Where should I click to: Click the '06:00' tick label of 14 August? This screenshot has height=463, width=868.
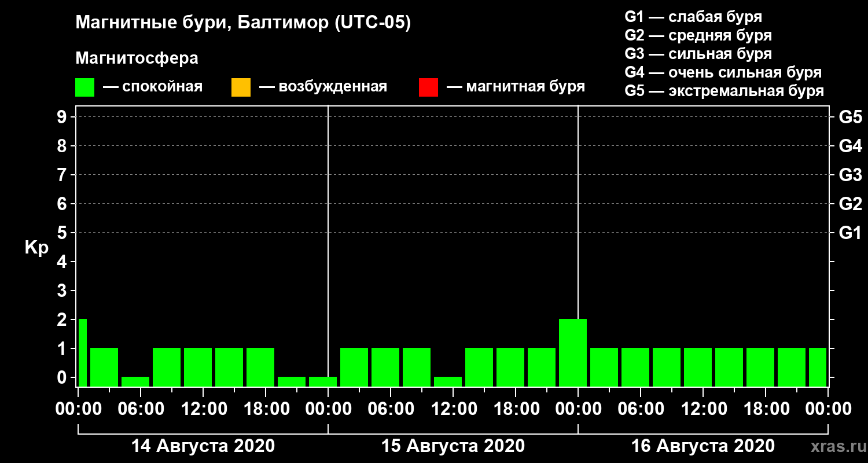(141, 409)
